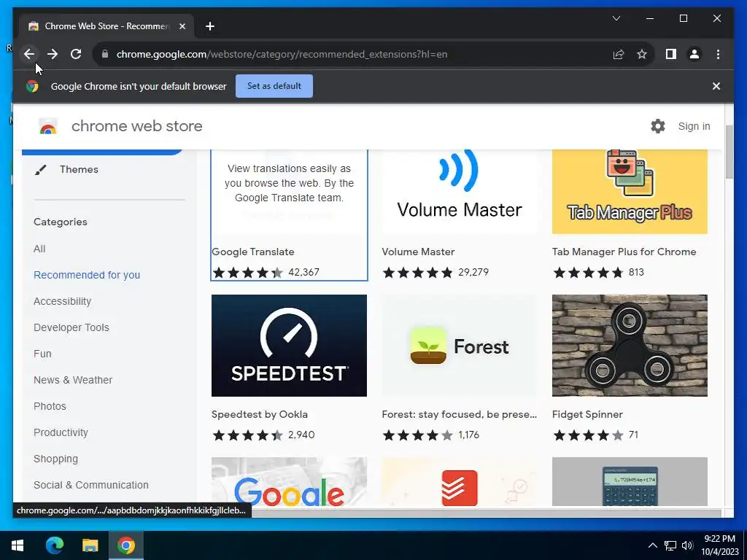Open the Chrome profile avatar menu
Image resolution: width=747 pixels, height=560 pixels.
click(694, 54)
